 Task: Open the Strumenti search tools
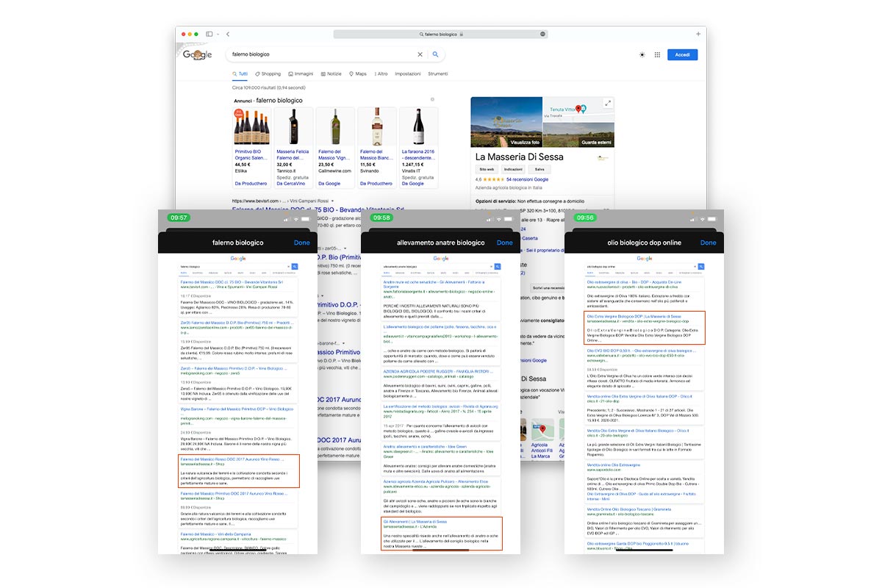coord(438,73)
